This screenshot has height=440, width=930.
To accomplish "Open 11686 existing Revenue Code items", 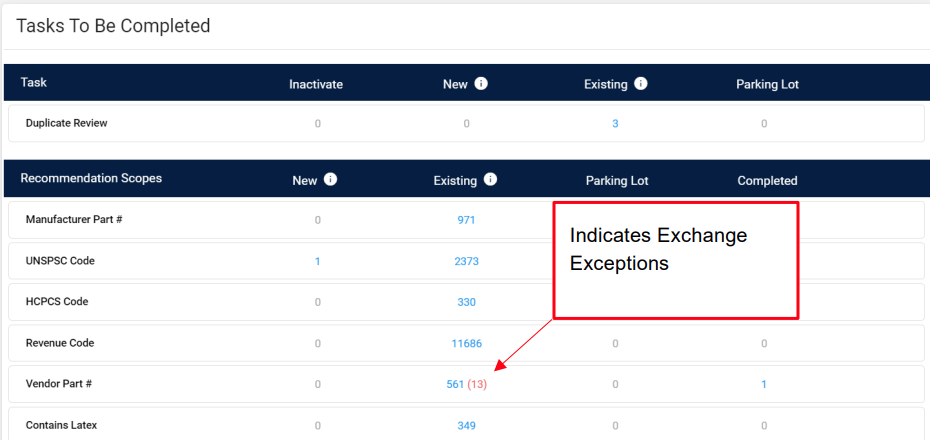I will point(465,343).
